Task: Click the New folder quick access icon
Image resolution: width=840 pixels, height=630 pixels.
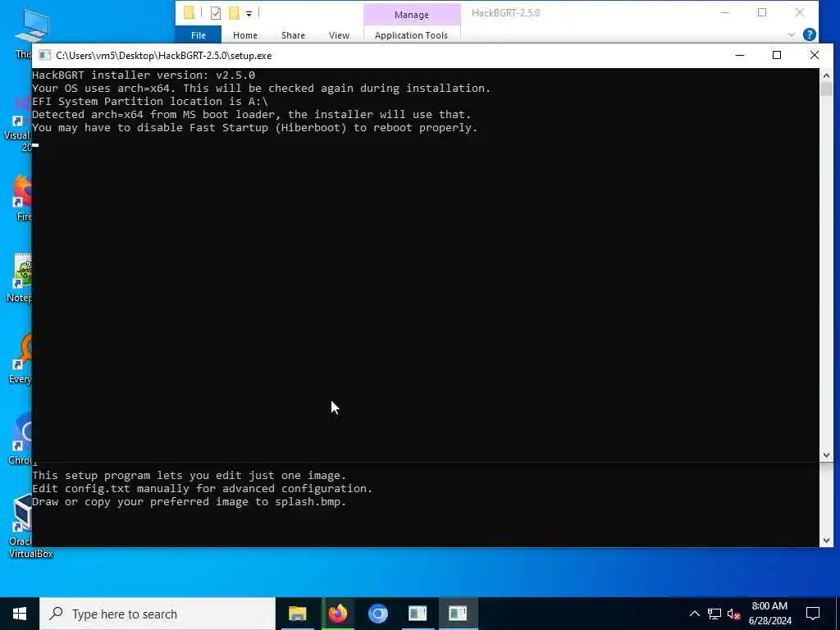Action: tap(234, 13)
